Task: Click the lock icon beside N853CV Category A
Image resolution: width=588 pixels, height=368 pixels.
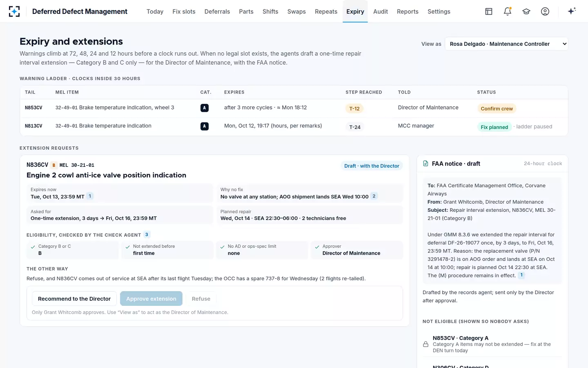Action: tap(425, 344)
